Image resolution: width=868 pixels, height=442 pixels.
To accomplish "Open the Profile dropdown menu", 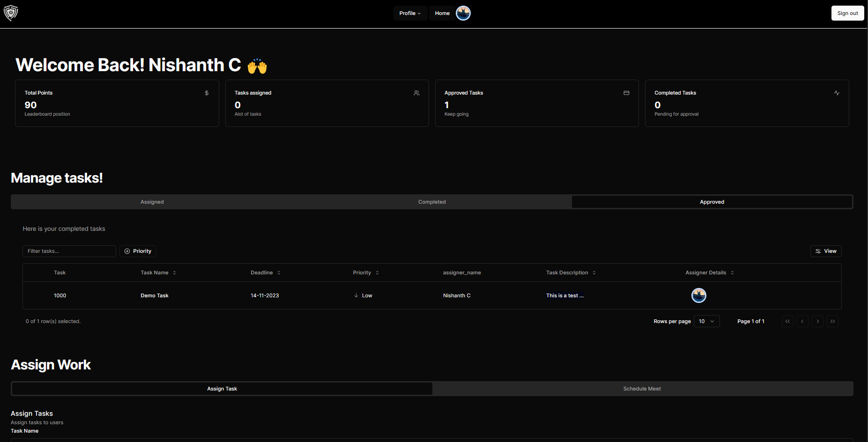I will (x=410, y=13).
